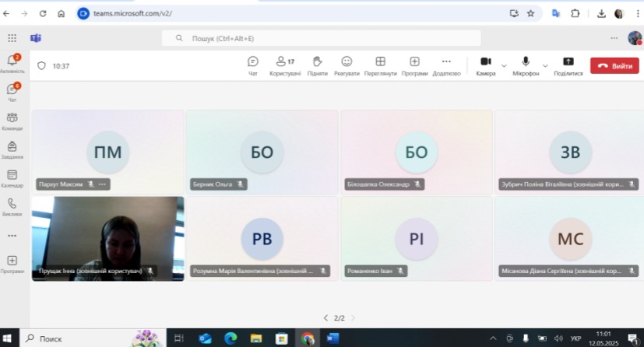Toggle the microphone mute
The width and height of the screenshot is (644, 347).
(x=526, y=65)
